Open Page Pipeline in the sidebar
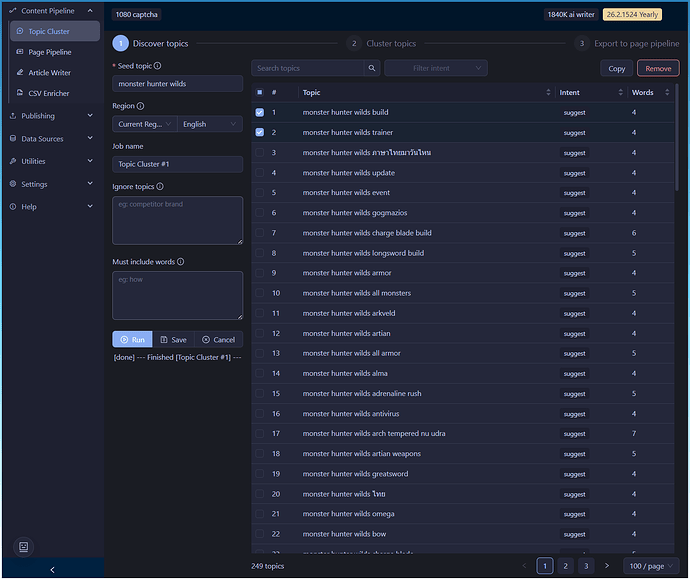 pyautogui.click(x=49, y=52)
